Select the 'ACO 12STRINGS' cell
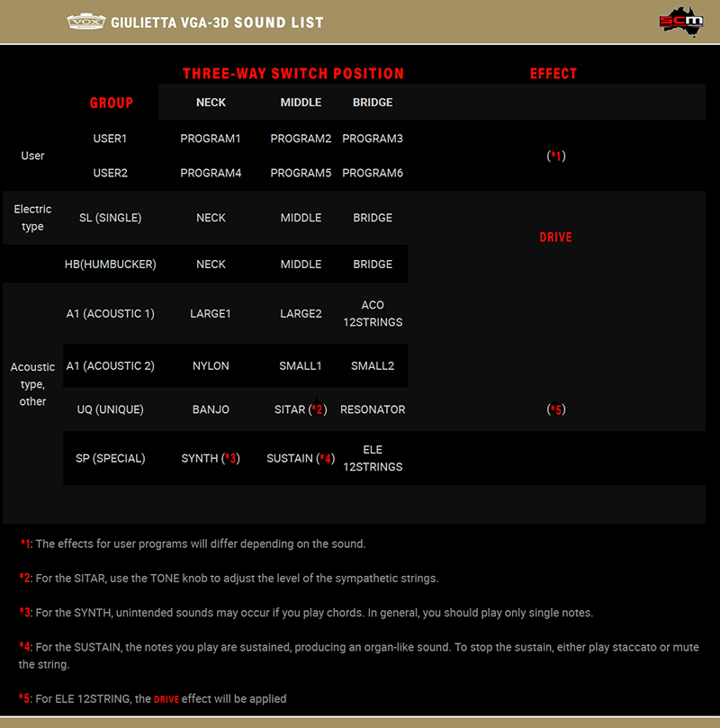The height and width of the screenshot is (728, 720). point(373,313)
